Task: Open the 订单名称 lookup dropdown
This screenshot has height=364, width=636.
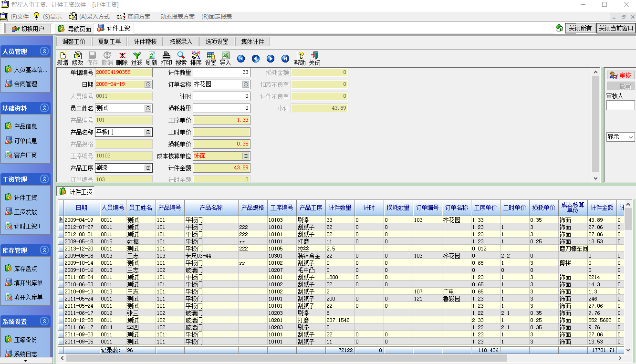Action: 246,84
